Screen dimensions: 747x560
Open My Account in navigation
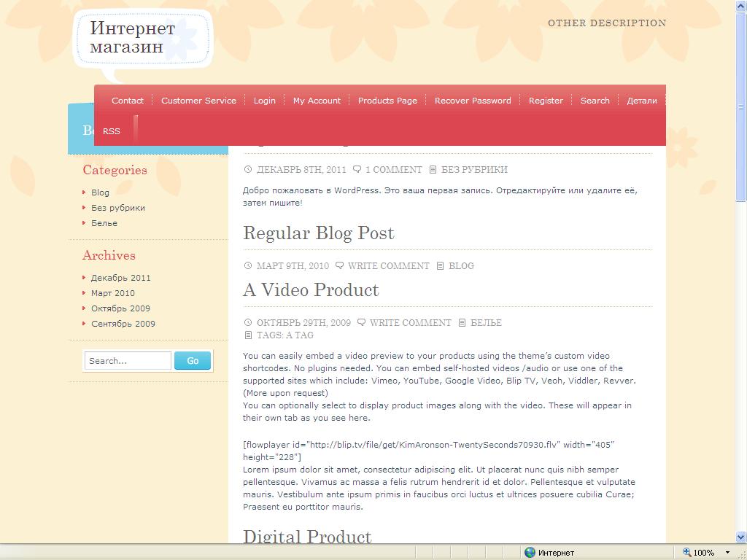(x=317, y=101)
